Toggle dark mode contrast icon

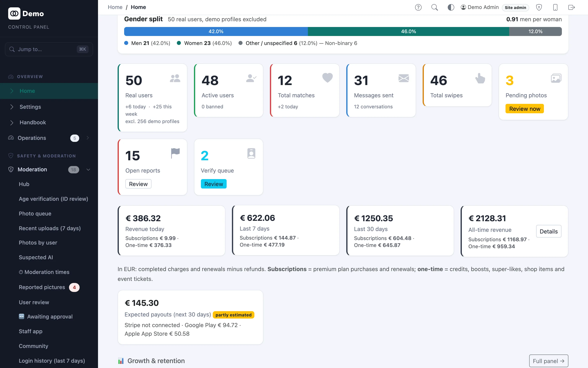(x=451, y=7)
